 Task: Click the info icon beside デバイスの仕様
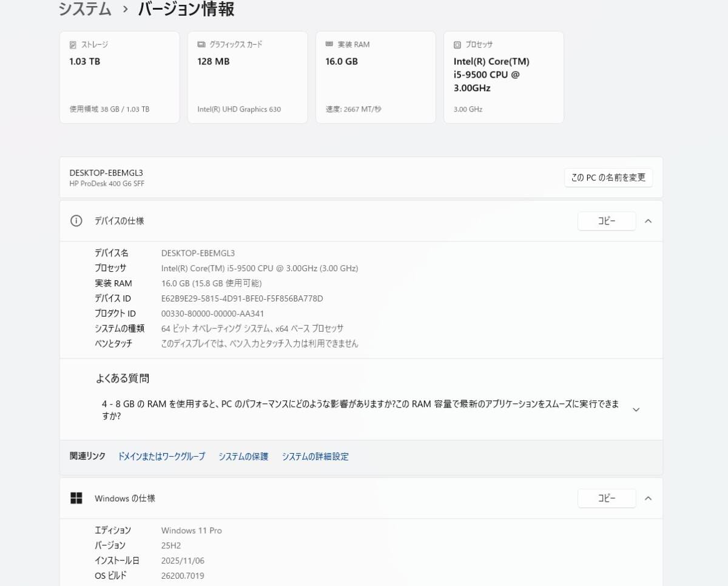click(76, 221)
